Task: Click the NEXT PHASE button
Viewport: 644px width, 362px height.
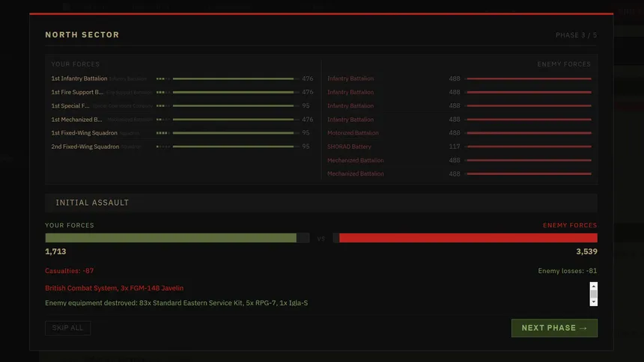Action: (554, 328)
